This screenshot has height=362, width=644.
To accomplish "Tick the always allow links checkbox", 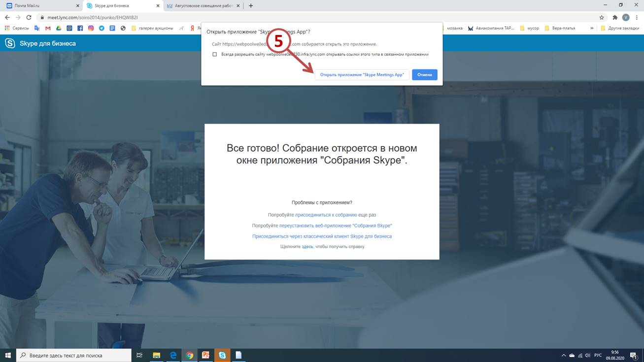I will [214, 54].
